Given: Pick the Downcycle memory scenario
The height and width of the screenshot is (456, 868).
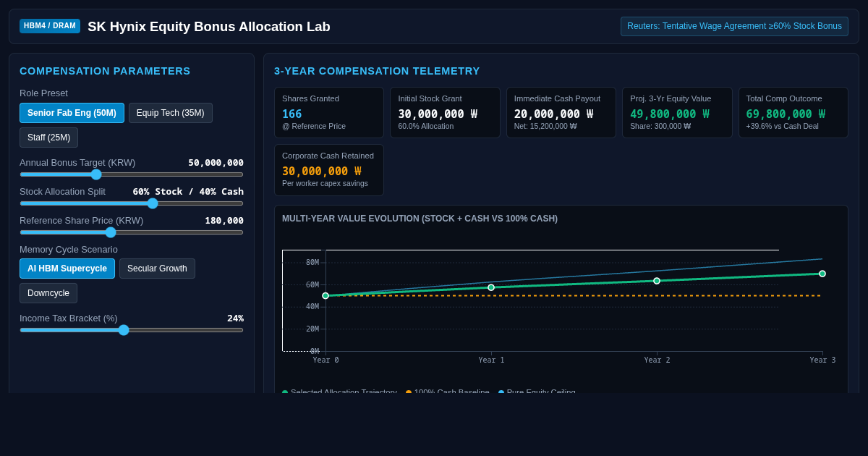Looking at the screenshot, I should 48,293.
